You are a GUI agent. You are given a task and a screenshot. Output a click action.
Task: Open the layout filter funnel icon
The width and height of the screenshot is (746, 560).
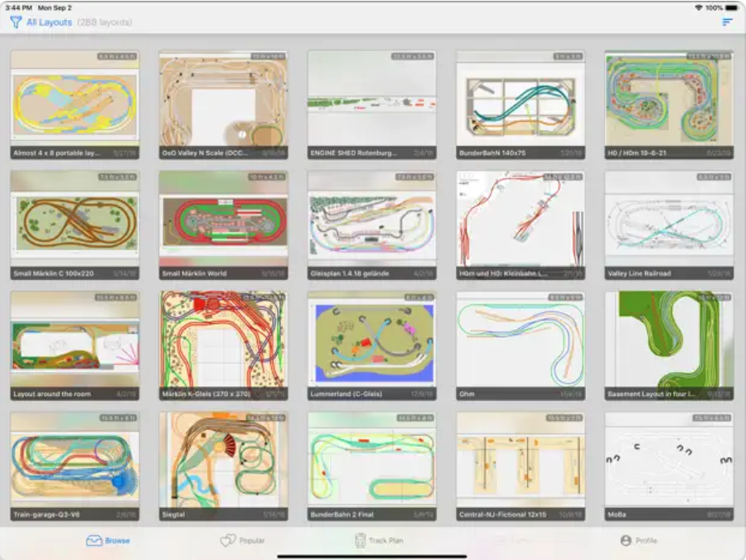16,22
